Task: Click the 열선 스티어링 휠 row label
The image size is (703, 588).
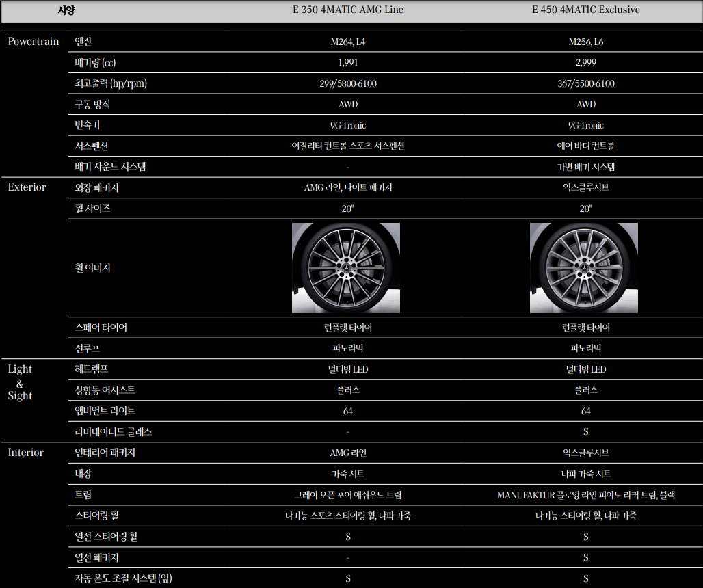Action: [x=106, y=537]
